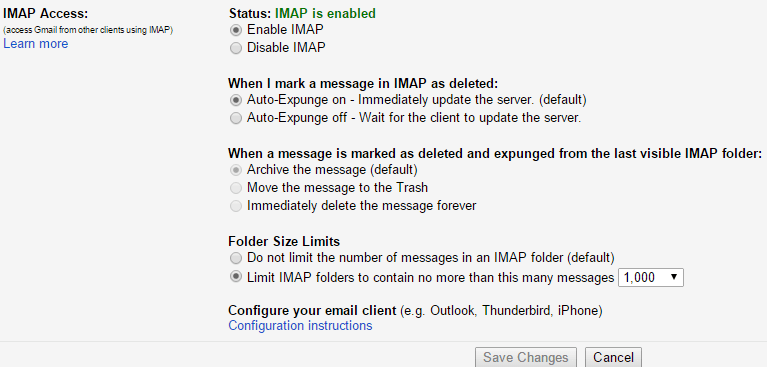Select Archive the message (default)
Image resolution: width=767 pixels, height=367 pixels.
click(x=236, y=170)
